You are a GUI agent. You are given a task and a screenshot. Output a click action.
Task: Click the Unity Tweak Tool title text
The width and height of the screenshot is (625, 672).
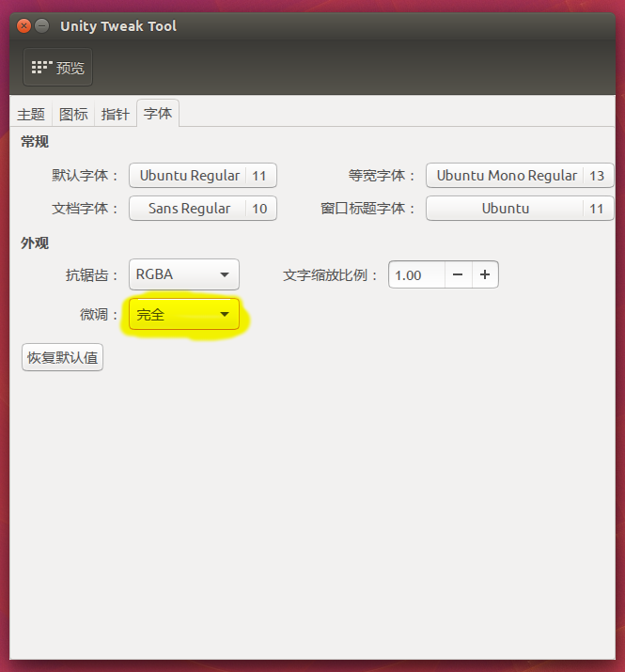(x=118, y=26)
